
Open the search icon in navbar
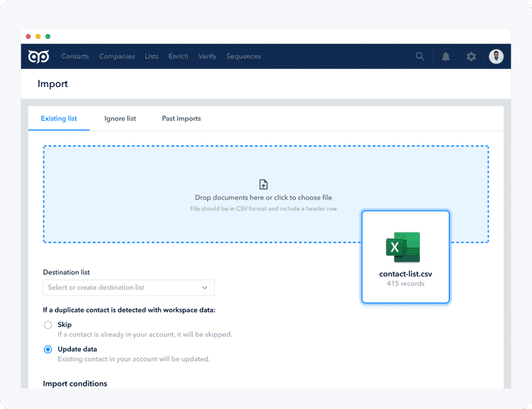pos(420,56)
